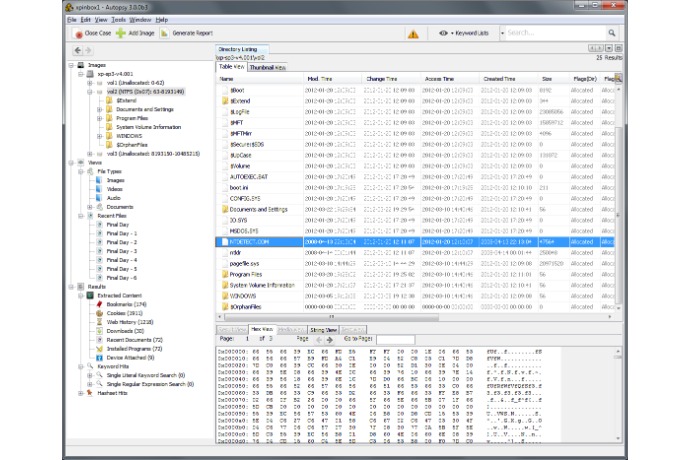This screenshot has height=460, width=690.
Task: Click the green Add Image plus icon
Action: pos(121,33)
